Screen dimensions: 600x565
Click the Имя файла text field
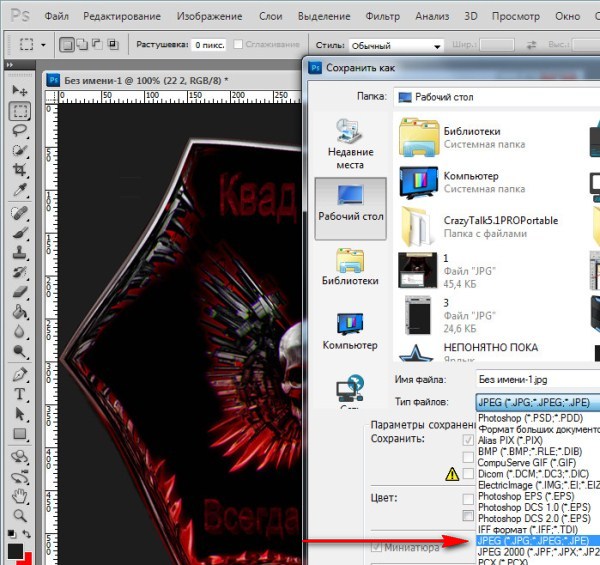pos(537,380)
